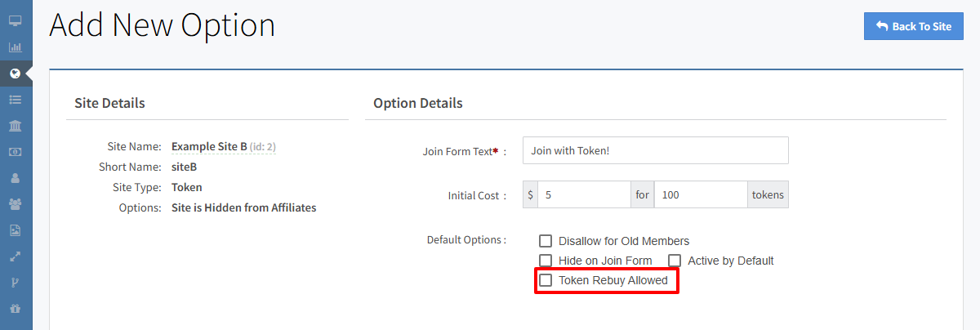The width and height of the screenshot is (980, 330).
Task: Select the globe sites icon in sidebar
Action: coord(15,73)
